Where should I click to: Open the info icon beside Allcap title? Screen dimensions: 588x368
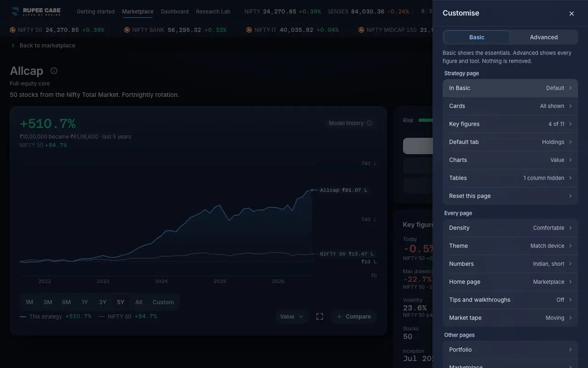coord(54,71)
